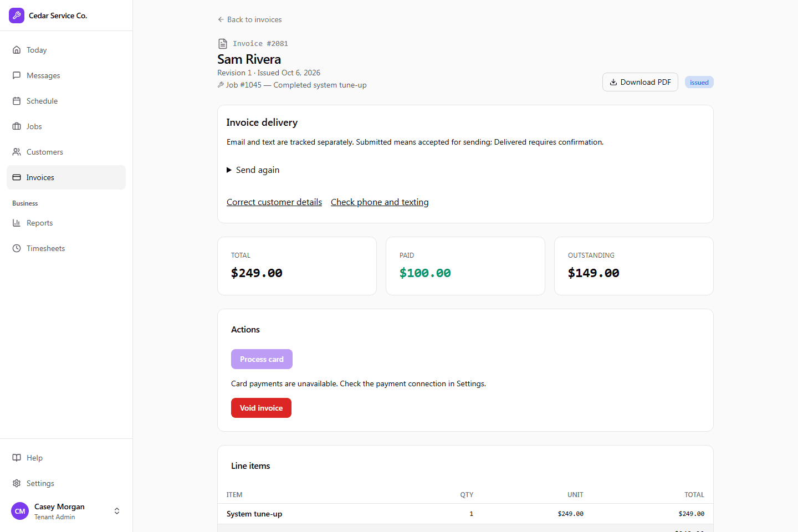Click the download icon in Download PDF
The width and height of the screenshot is (798, 532).
tap(613, 82)
